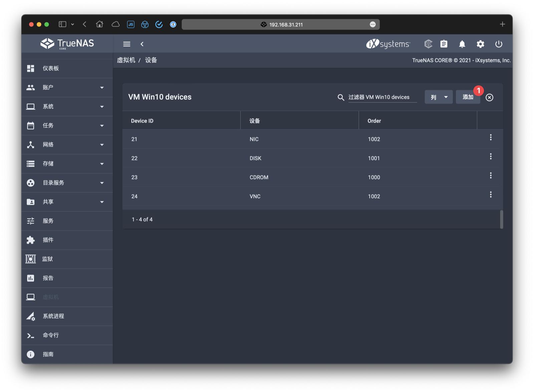Click the power options icon

(499, 44)
